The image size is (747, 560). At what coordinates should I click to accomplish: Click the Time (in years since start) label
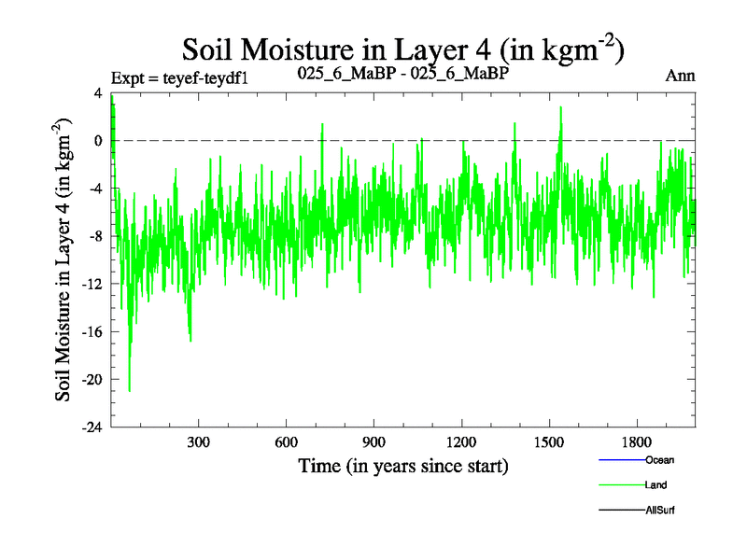402,466
